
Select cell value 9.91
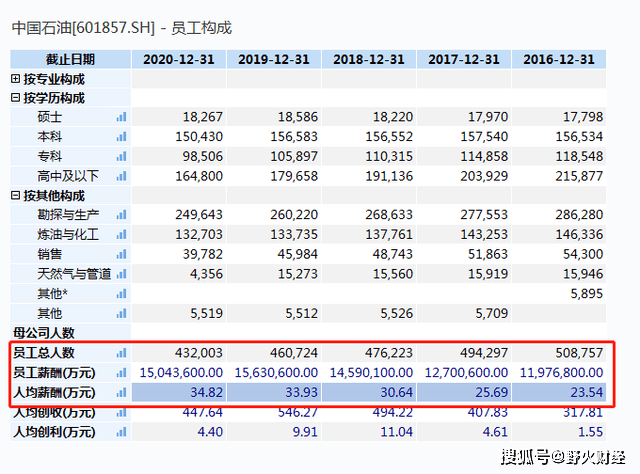pyautogui.click(x=305, y=432)
